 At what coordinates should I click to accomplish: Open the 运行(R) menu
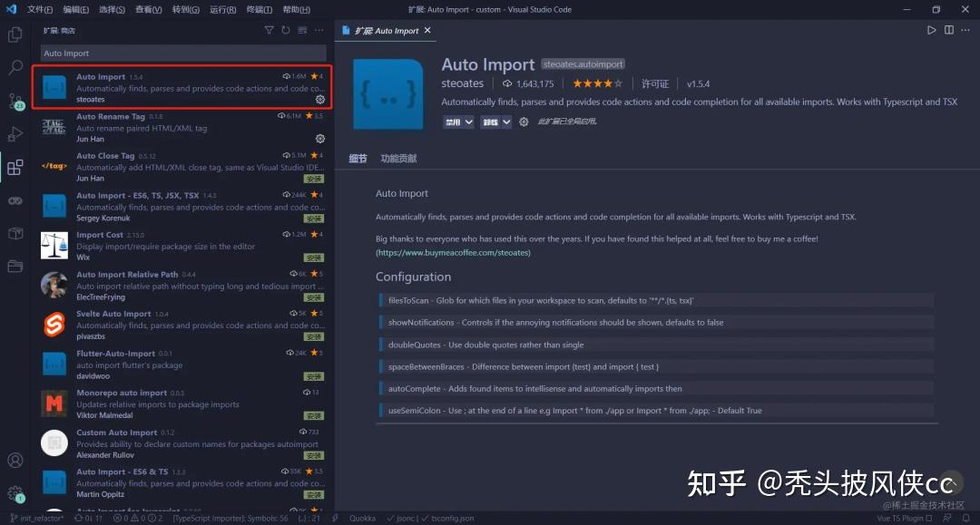(x=222, y=9)
